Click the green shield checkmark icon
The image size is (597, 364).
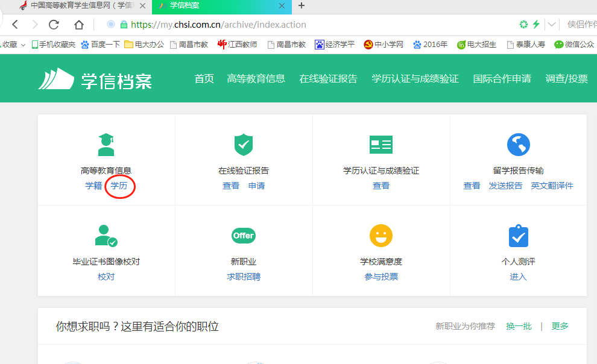[244, 145]
